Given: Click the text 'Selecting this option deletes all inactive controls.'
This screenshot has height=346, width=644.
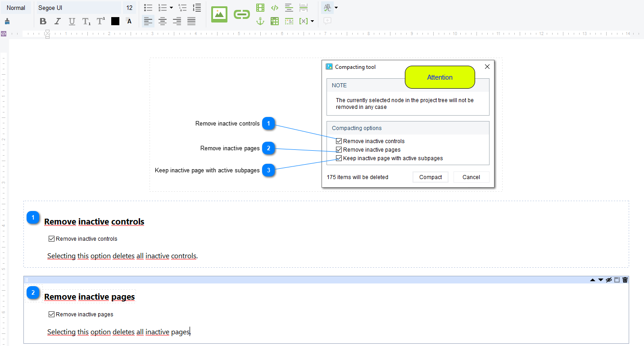Looking at the screenshot, I should [x=122, y=256].
